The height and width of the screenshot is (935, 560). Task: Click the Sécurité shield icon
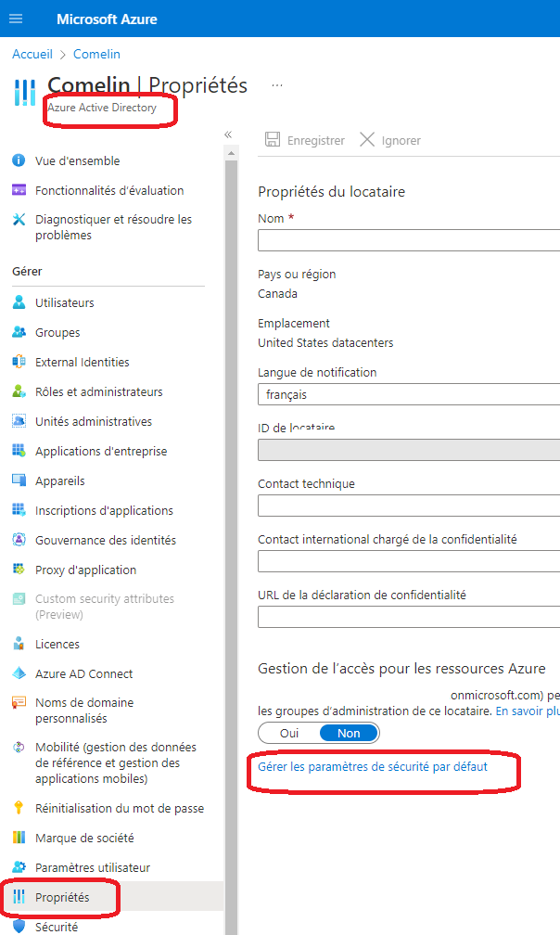[19, 927]
